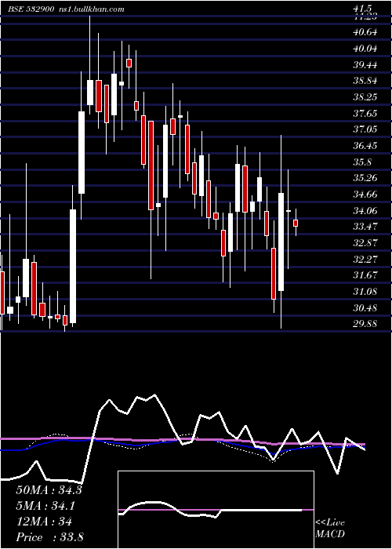Screen dimensions: 392x549
Task: Click the 5MA : 34.1 readout
Action: click(45, 506)
